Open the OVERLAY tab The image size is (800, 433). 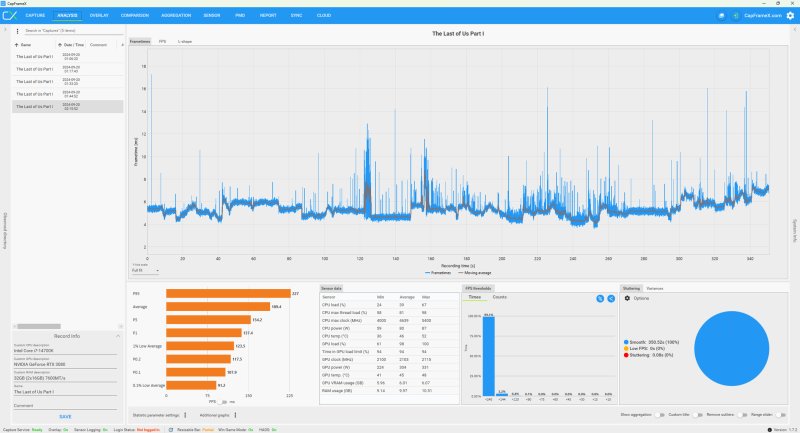point(99,15)
